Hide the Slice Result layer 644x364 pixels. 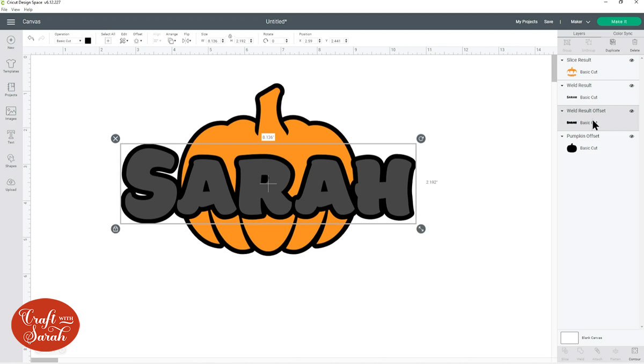point(632,60)
